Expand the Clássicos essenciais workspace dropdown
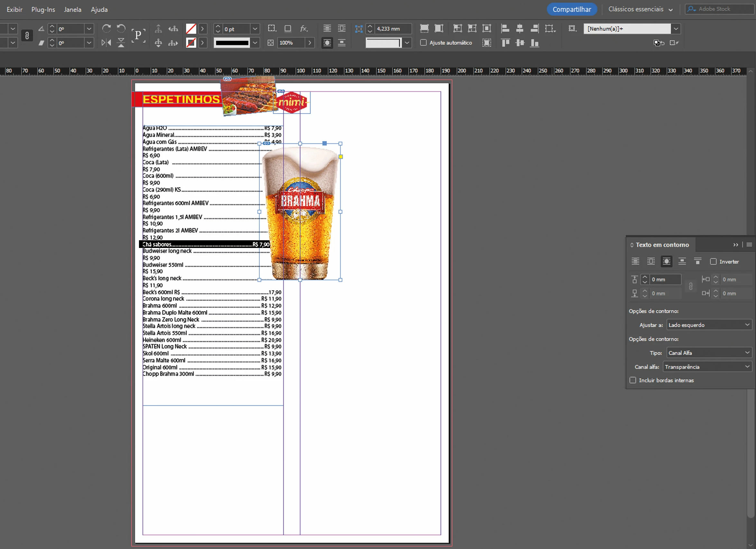 pos(640,9)
